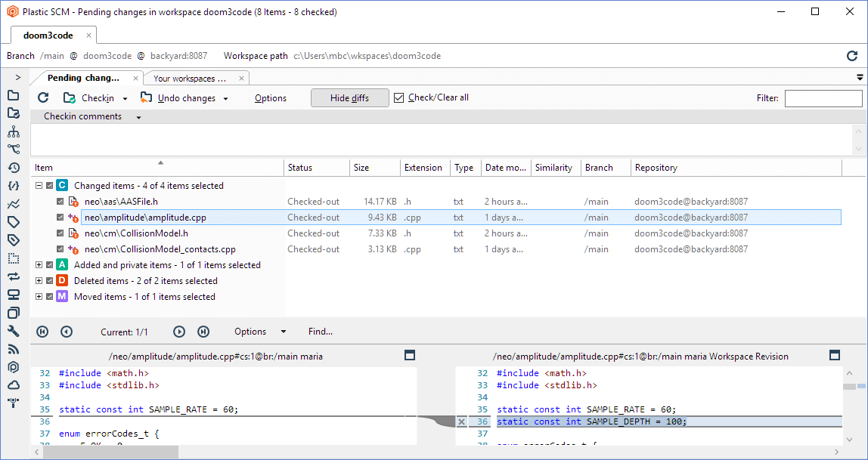Open the Preferences wrench icon

point(14,331)
